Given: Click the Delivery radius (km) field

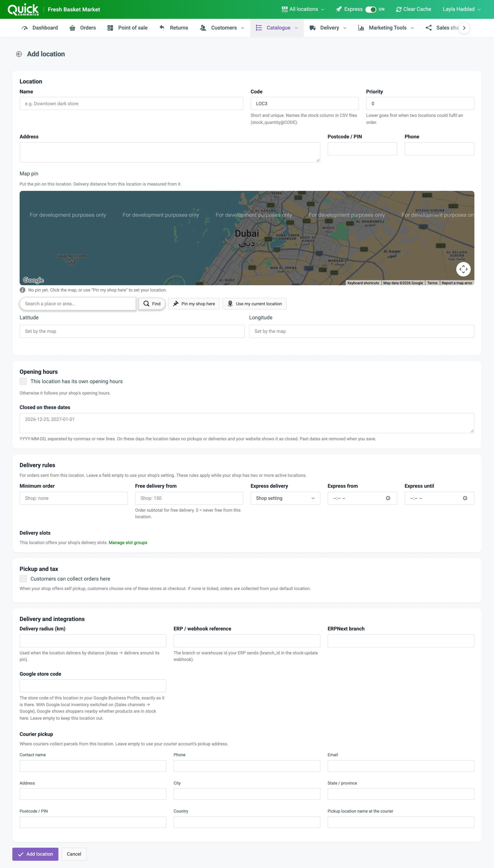Looking at the screenshot, I should click(x=93, y=641).
